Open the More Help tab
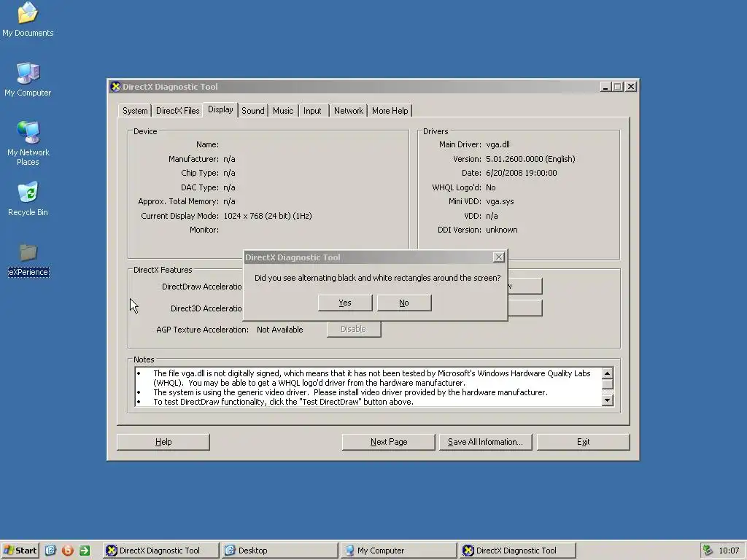The height and width of the screenshot is (560, 747). point(390,111)
